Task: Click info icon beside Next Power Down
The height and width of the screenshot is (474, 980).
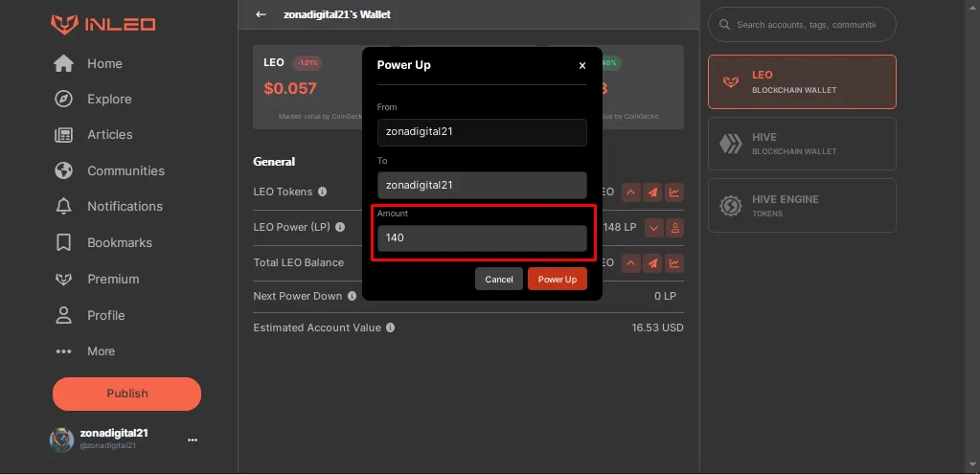Action: pyautogui.click(x=352, y=296)
